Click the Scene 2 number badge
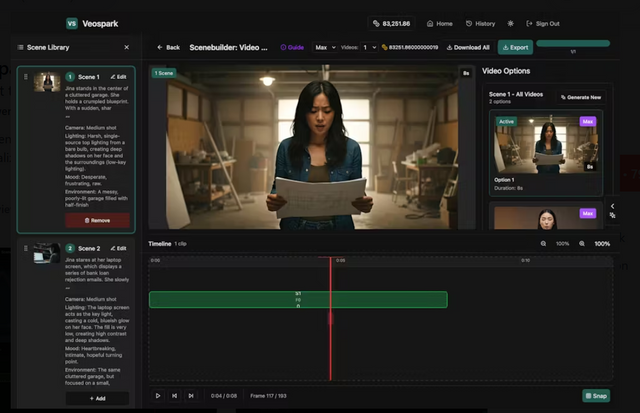 [70, 248]
